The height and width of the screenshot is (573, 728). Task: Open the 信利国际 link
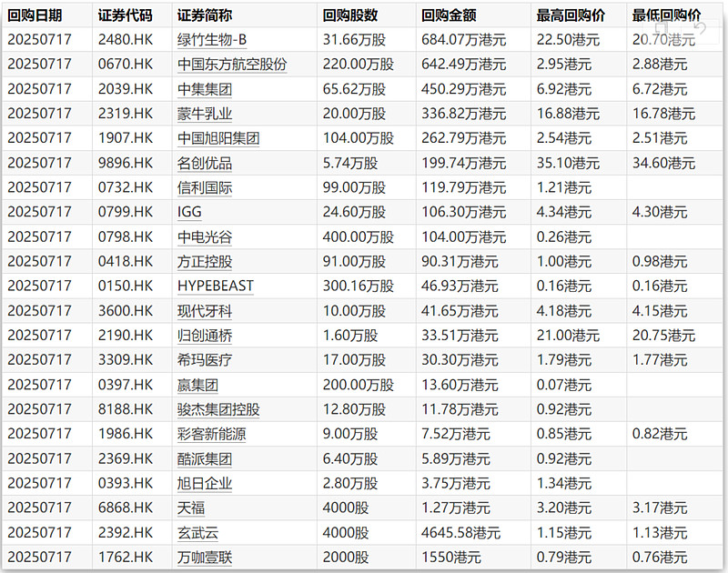tap(205, 187)
